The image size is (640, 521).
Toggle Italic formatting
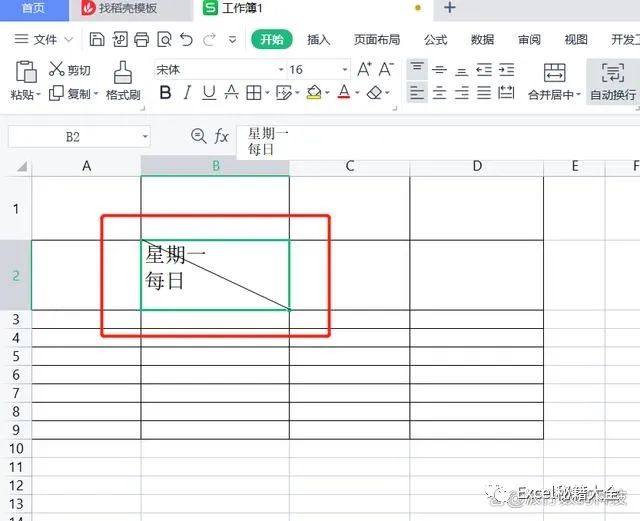coord(187,93)
